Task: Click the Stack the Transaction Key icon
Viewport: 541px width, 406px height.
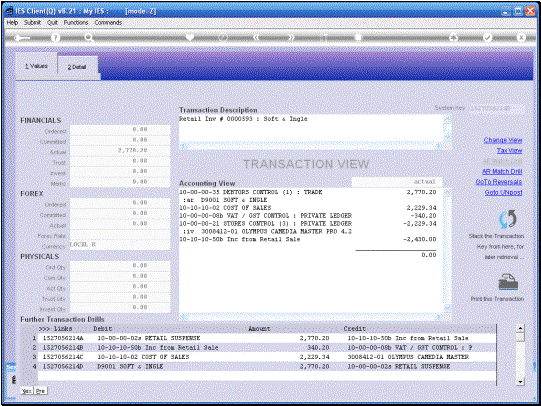Action: tap(508, 219)
